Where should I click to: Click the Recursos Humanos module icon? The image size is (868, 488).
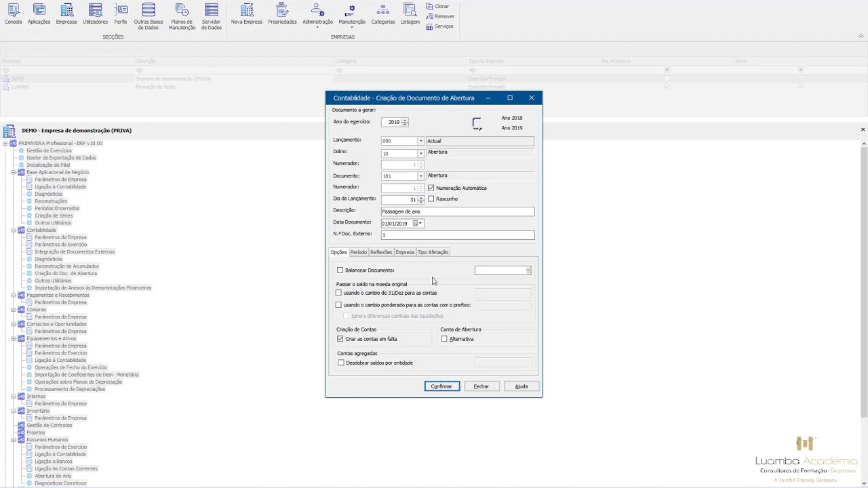tap(21, 440)
